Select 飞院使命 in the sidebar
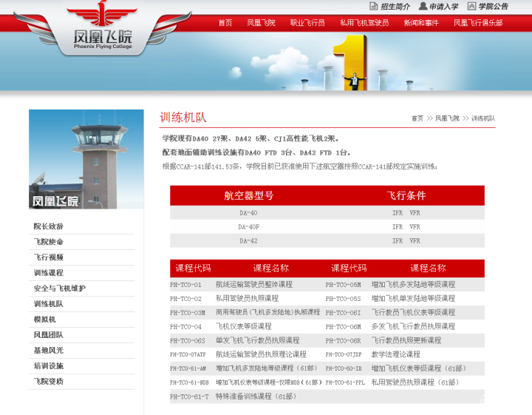Image resolution: width=532 pixels, height=415 pixels. (48, 242)
